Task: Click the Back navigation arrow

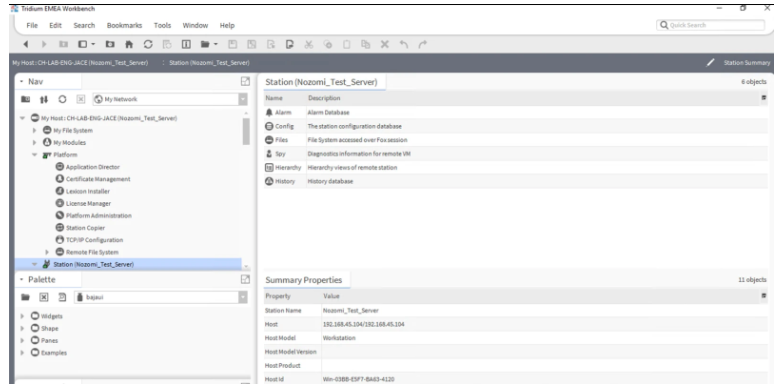Action: (26, 44)
